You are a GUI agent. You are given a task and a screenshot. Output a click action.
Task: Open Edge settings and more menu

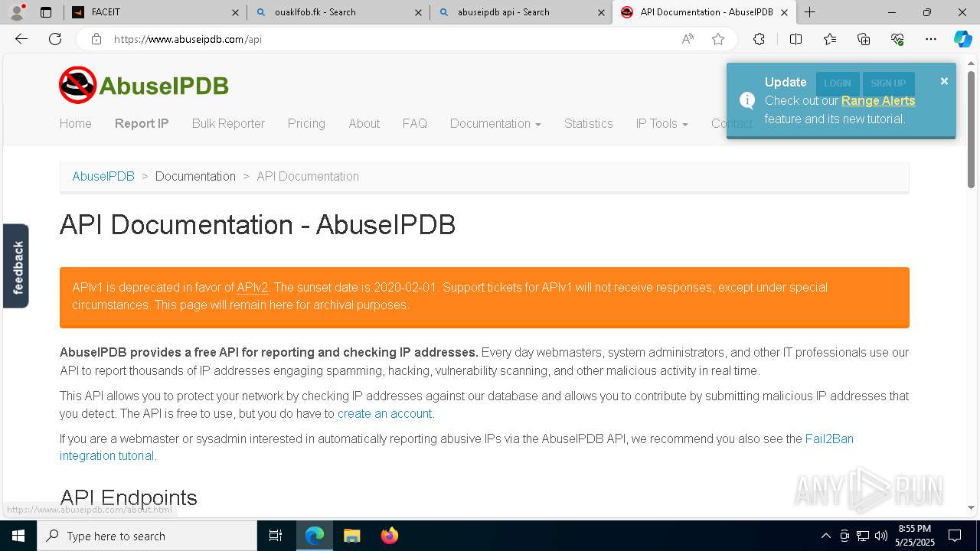(931, 39)
